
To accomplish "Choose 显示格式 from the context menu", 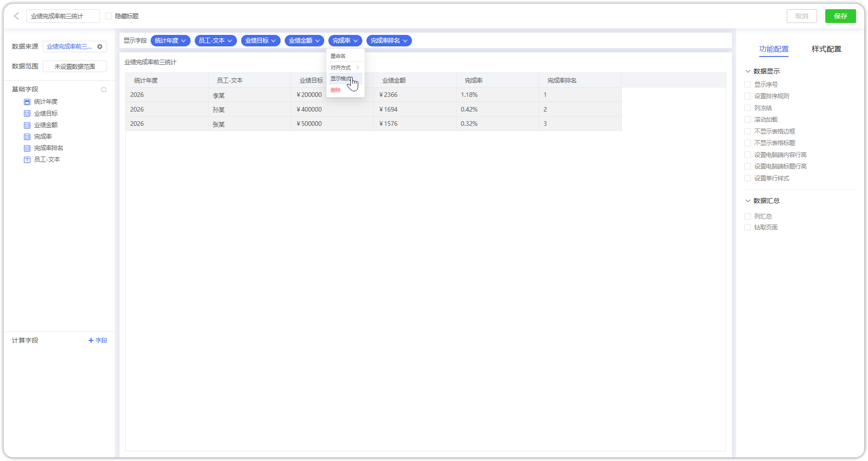I will (x=341, y=79).
